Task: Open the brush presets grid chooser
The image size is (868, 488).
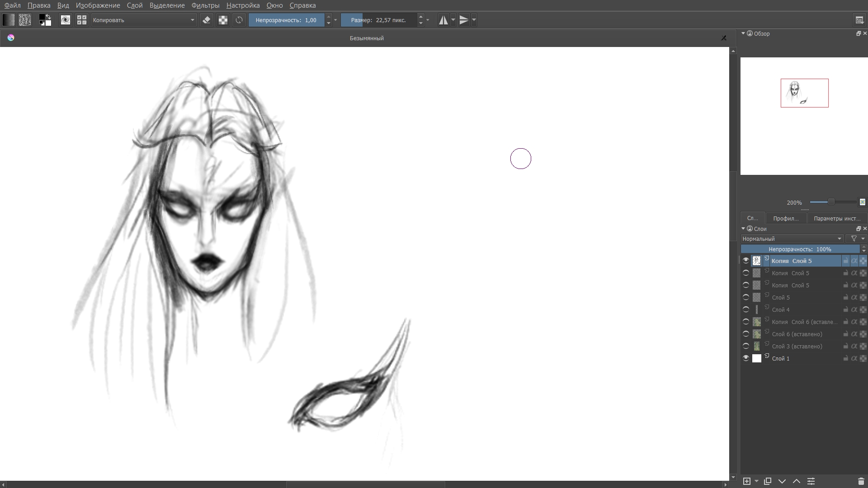Action: coord(82,20)
